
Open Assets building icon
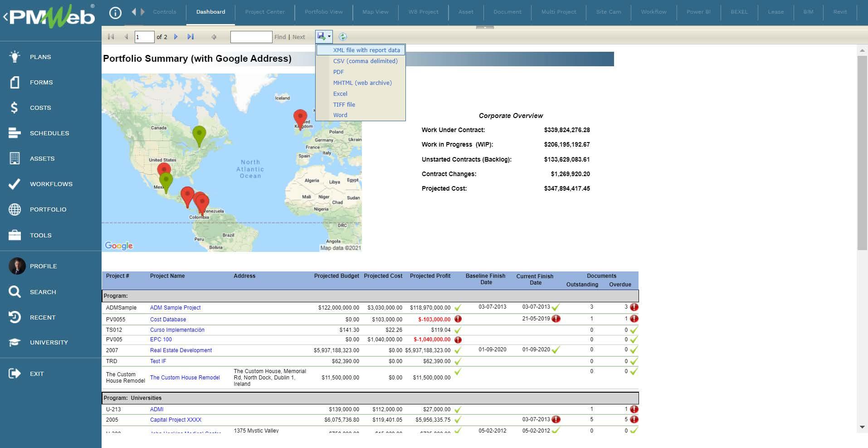[x=15, y=158]
